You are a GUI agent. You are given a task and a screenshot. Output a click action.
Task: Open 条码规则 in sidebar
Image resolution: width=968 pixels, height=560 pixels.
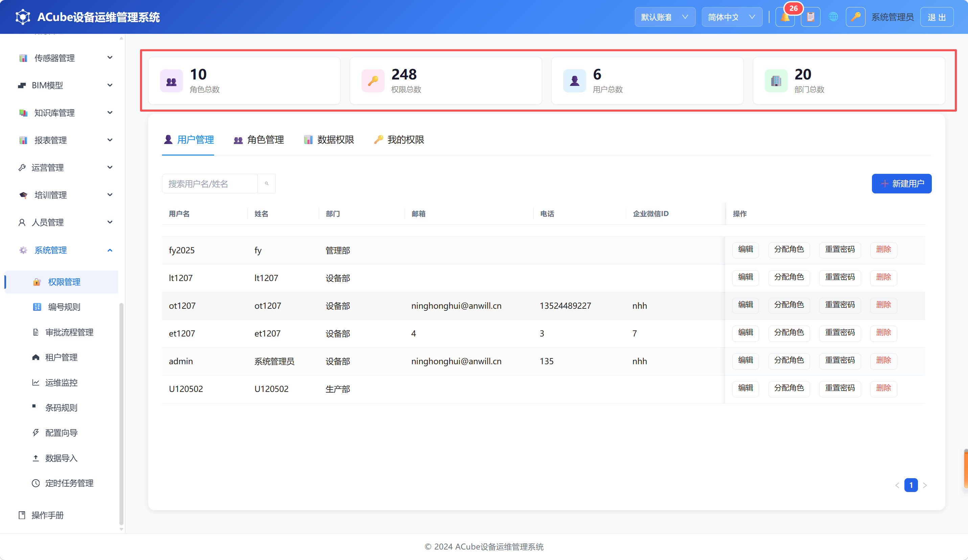point(62,407)
